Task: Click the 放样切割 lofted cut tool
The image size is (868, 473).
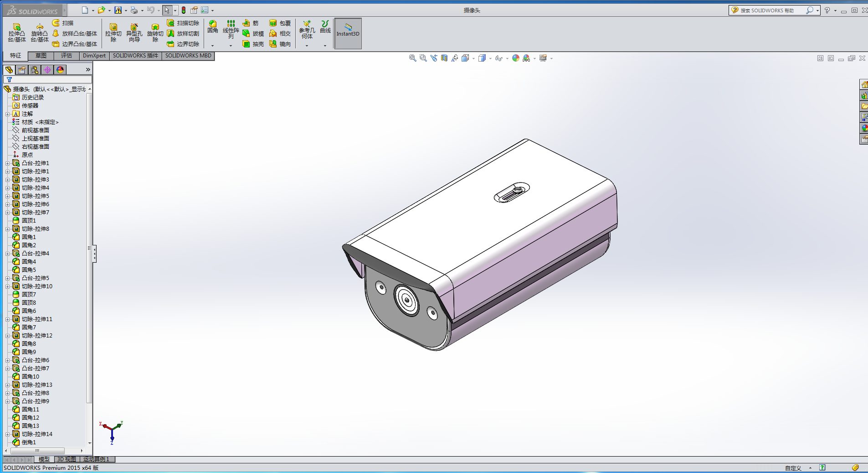Action: pyautogui.click(x=183, y=33)
